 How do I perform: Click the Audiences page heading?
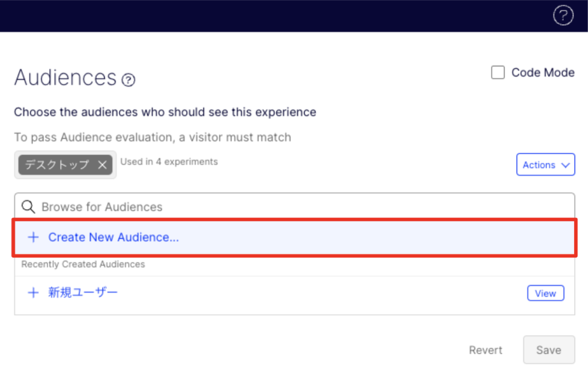pyautogui.click(x=65, y=78)
